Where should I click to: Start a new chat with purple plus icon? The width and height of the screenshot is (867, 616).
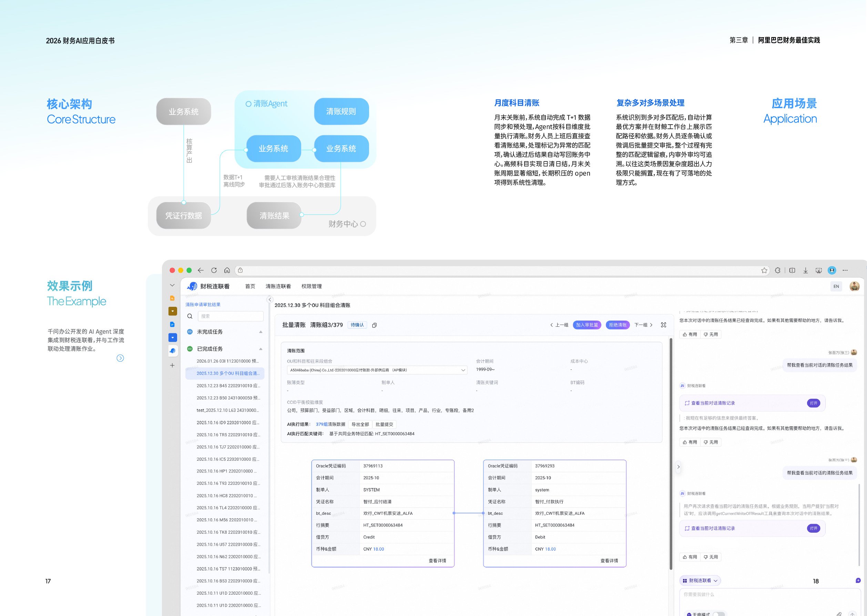tap(858, 580)
